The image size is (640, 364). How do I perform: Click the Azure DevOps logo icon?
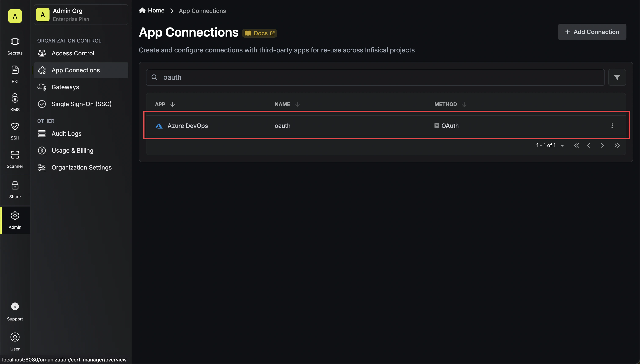(x=159, y=126)
